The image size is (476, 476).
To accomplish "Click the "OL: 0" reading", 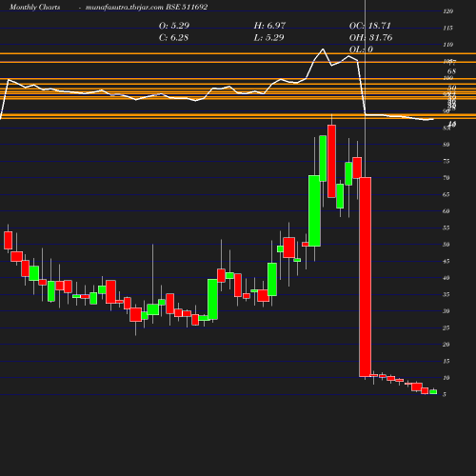I will coord(361,50).
